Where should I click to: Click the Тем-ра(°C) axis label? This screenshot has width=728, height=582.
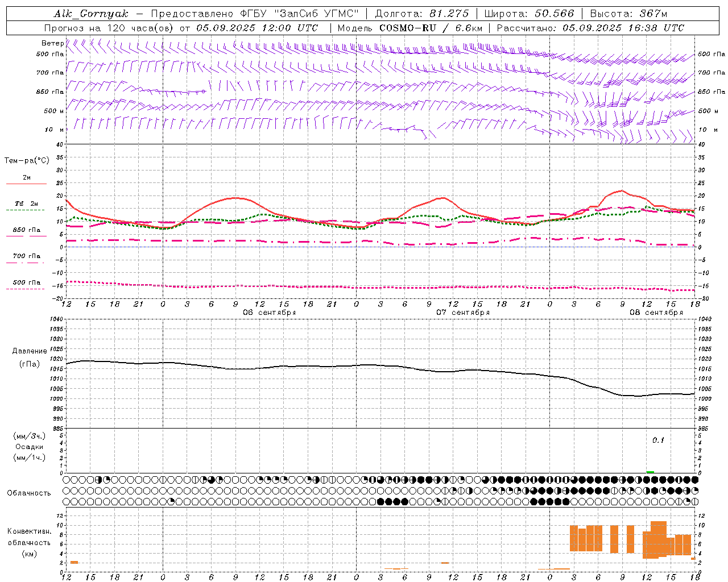[27, 161]
